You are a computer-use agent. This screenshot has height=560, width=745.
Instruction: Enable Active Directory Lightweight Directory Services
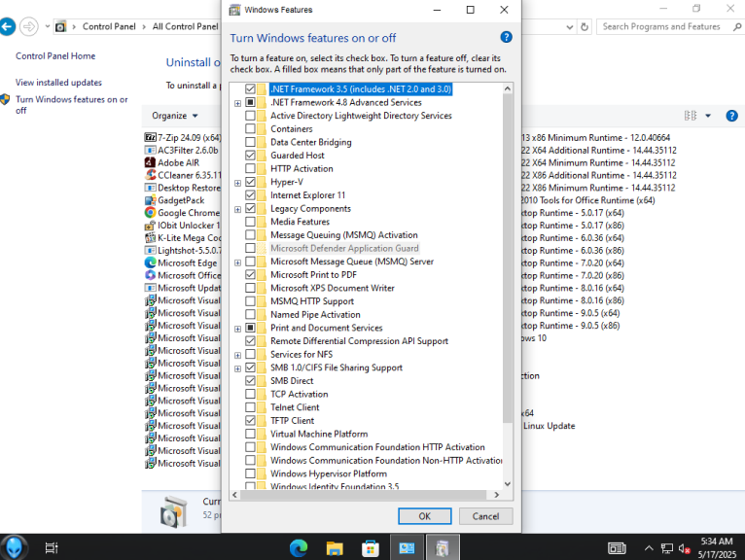click(250, 116)
